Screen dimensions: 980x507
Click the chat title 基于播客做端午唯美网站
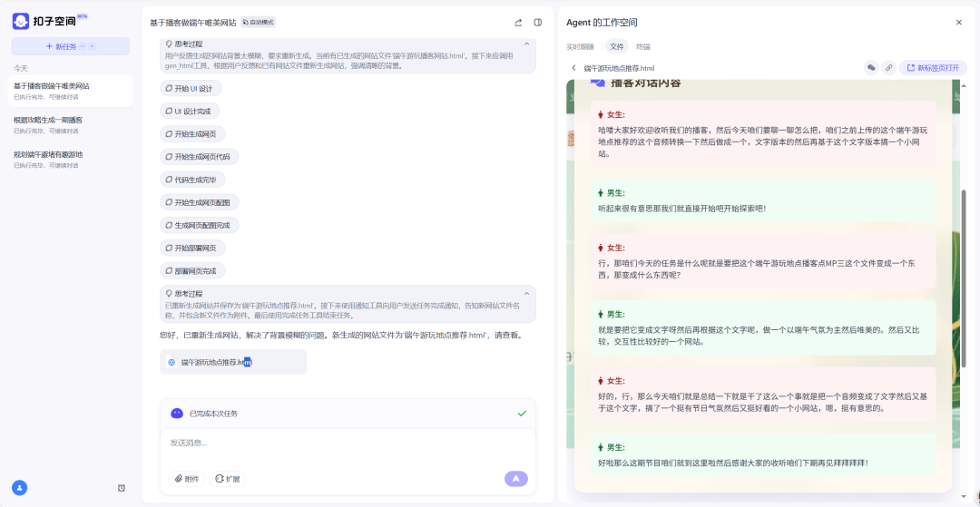click(x=193, y=23)
